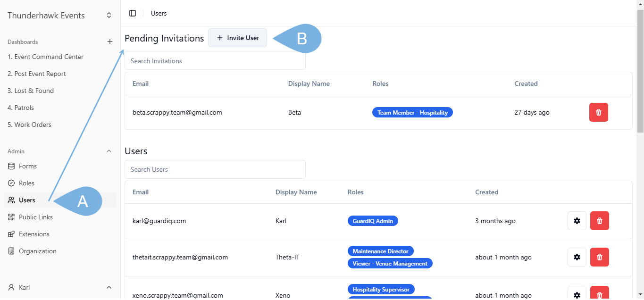The image size is (644, 300).
Task: Click Karl's profile person icon
Action: pos(11,287)
